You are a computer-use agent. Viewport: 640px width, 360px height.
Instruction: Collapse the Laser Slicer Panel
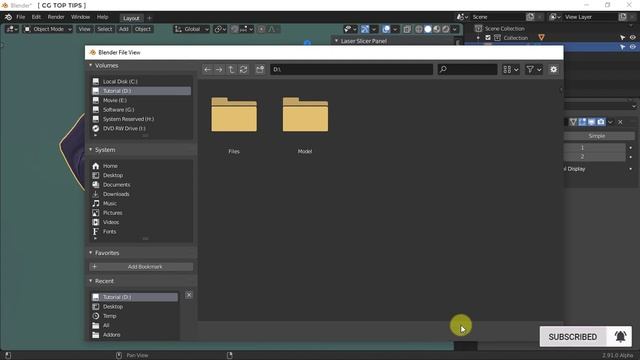pyautogui.click(x=336, y=41)
